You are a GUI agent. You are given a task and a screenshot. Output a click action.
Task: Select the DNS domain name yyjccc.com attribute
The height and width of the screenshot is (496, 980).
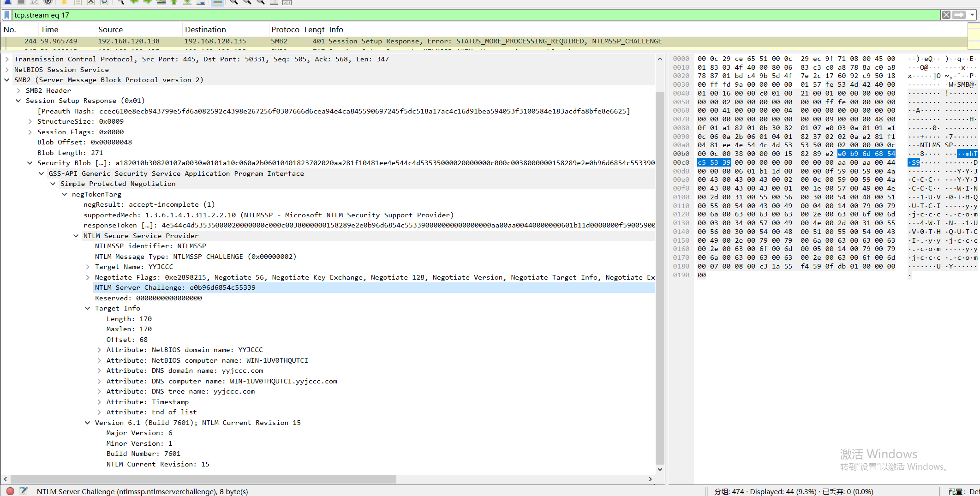tap(185, 371)
